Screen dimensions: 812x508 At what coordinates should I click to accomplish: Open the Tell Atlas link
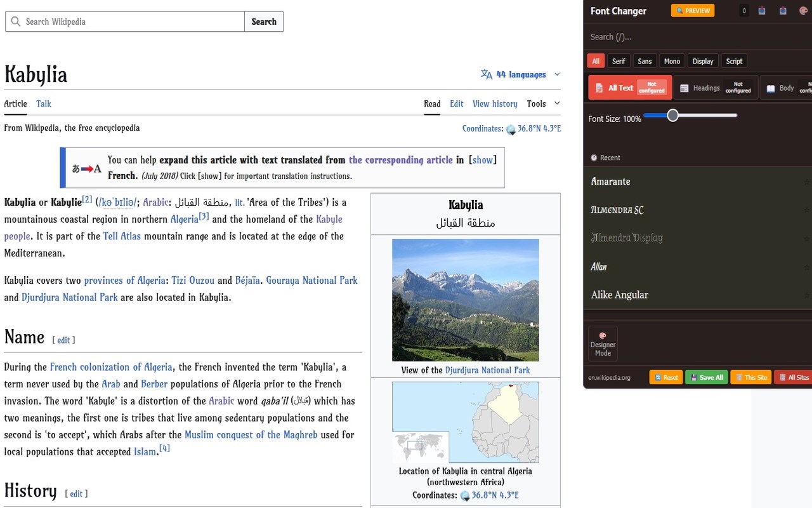(122, 236)
